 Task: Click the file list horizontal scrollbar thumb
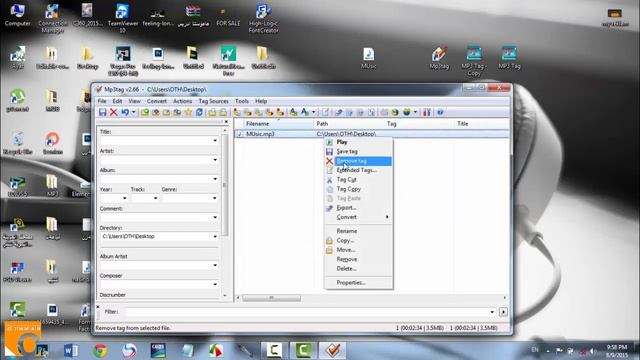(271, 298)
